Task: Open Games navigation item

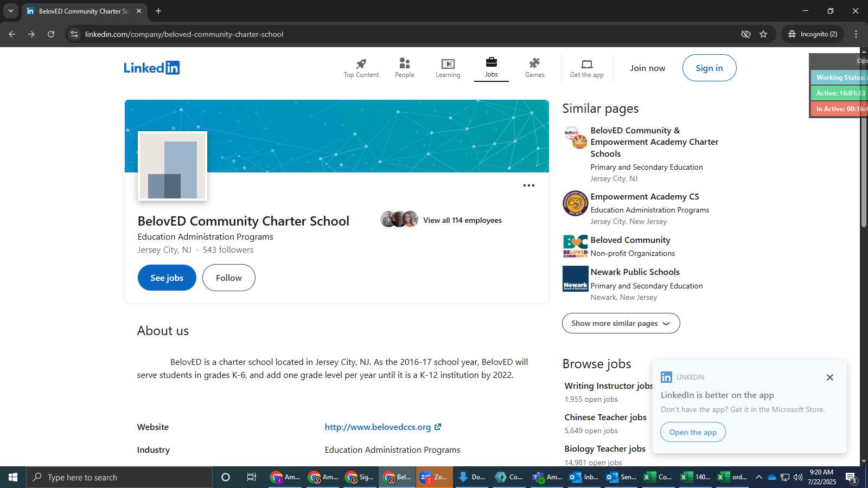Action: pyautogui.click(x=535, y=68)
